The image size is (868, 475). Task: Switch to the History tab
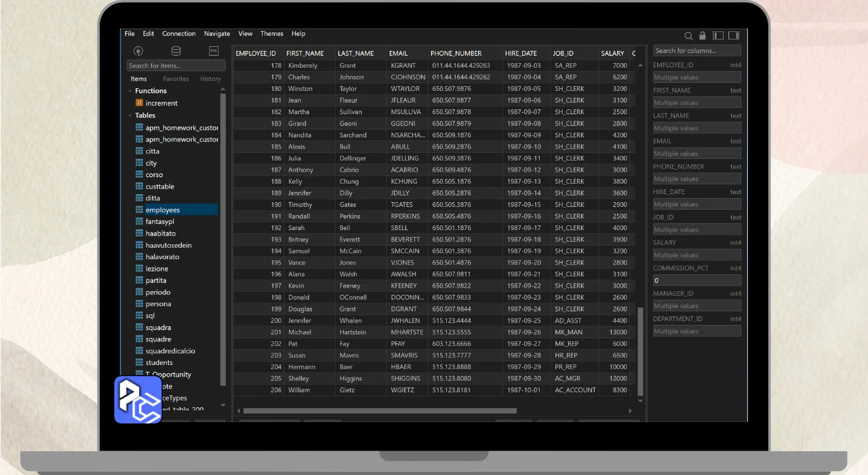(x=210, y=79)
